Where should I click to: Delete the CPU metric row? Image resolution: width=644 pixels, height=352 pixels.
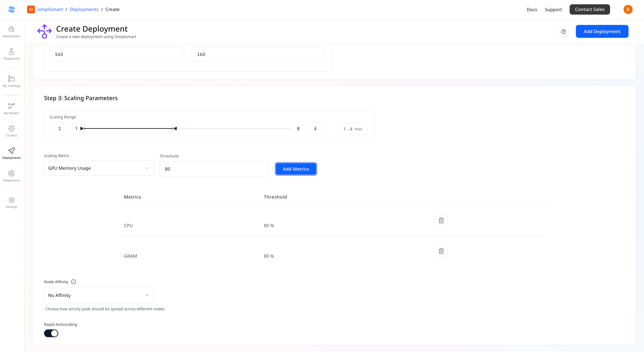[441, 220]
